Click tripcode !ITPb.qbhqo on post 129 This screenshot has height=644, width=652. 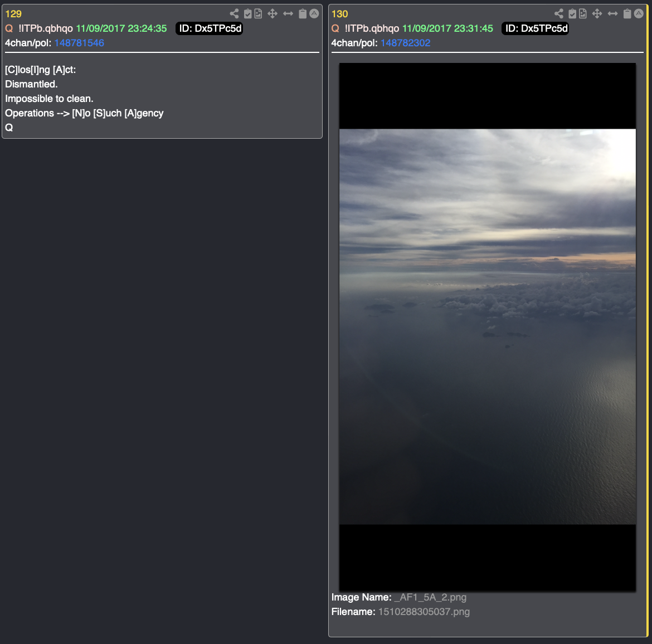[46, 28]
